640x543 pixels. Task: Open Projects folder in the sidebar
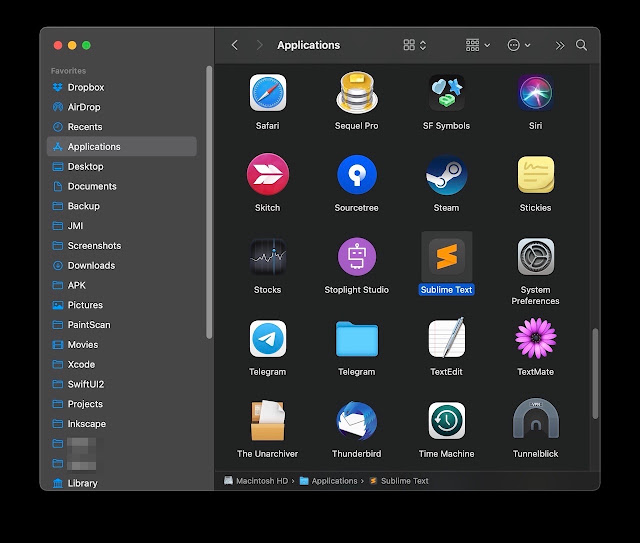(122, 404)
